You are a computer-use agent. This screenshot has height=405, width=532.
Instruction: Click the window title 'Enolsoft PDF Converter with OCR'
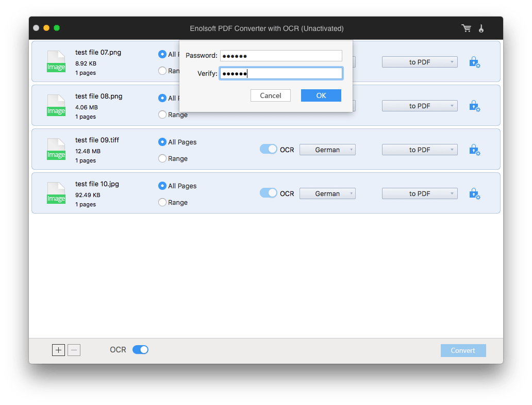click(x=267, y=28)
